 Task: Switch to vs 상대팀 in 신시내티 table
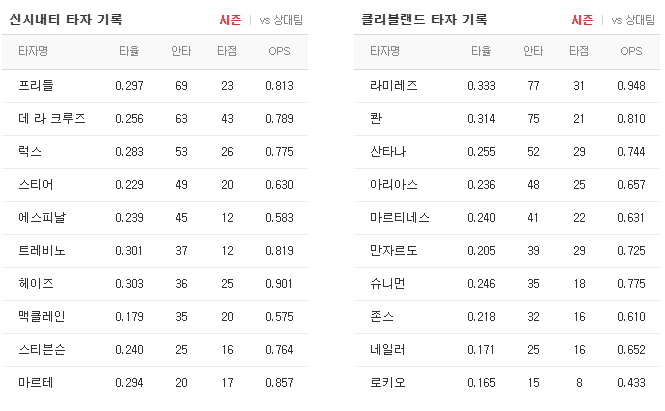pos(281,20)
